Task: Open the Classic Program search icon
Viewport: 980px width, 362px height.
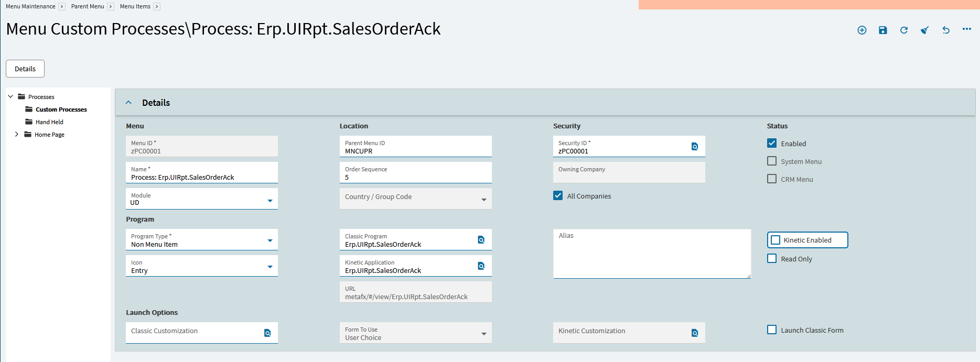Action: click(481, 240)
